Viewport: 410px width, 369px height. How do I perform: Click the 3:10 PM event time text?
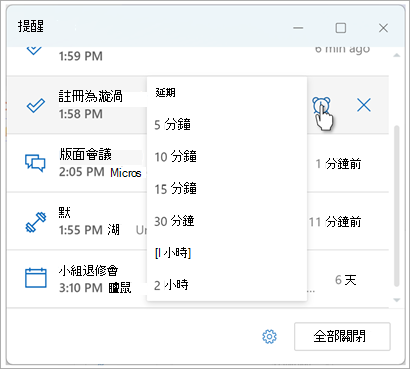tap(81, 288)
